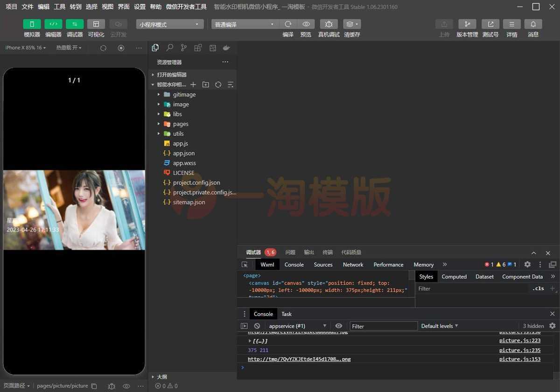Click the element inspect picker icon
Viewport: 560px width, 392px height.
(245, 265)
